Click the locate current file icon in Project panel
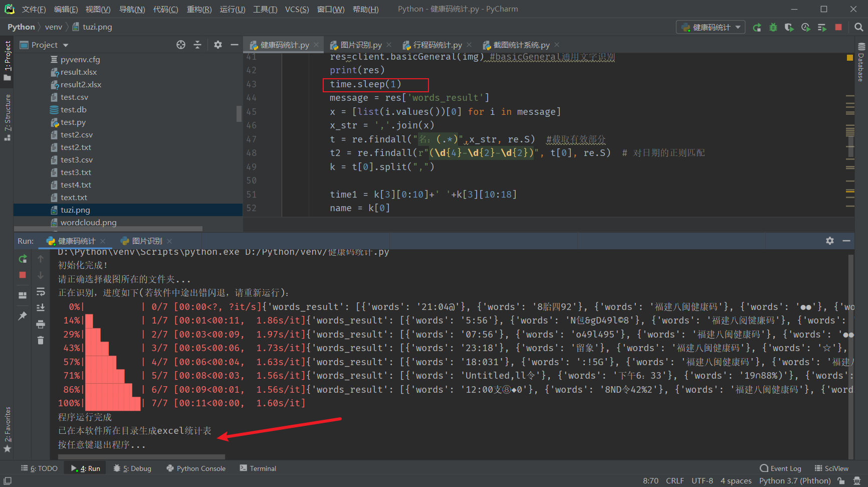 pos(181,45)
